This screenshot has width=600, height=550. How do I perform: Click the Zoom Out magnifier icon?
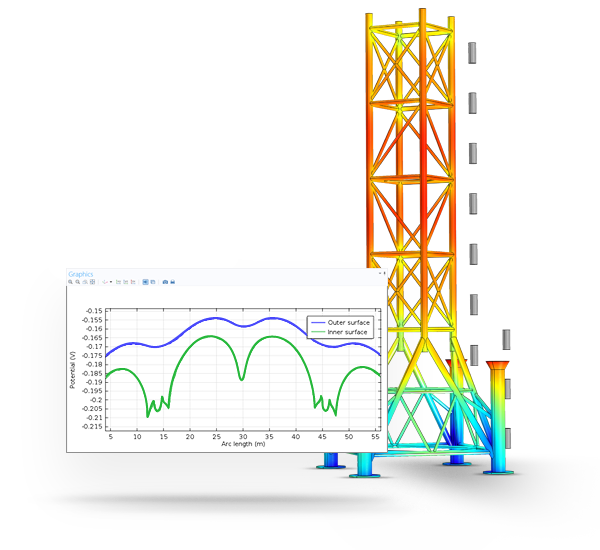tap(78, 282)
